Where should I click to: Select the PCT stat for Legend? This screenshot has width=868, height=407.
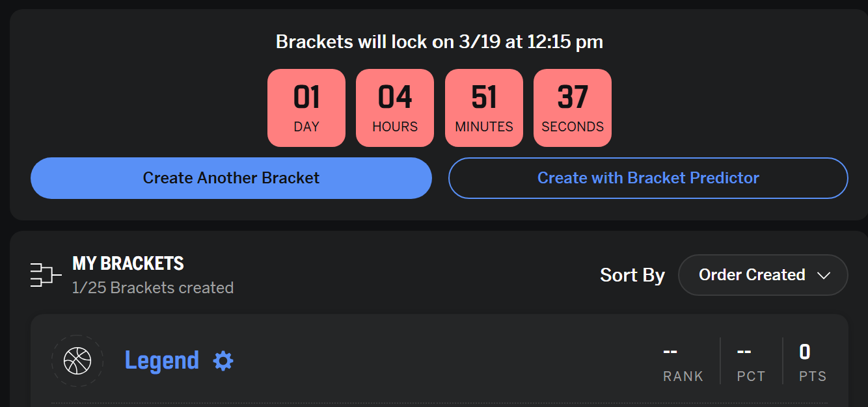pyautogui.click(x=751, y=363)
